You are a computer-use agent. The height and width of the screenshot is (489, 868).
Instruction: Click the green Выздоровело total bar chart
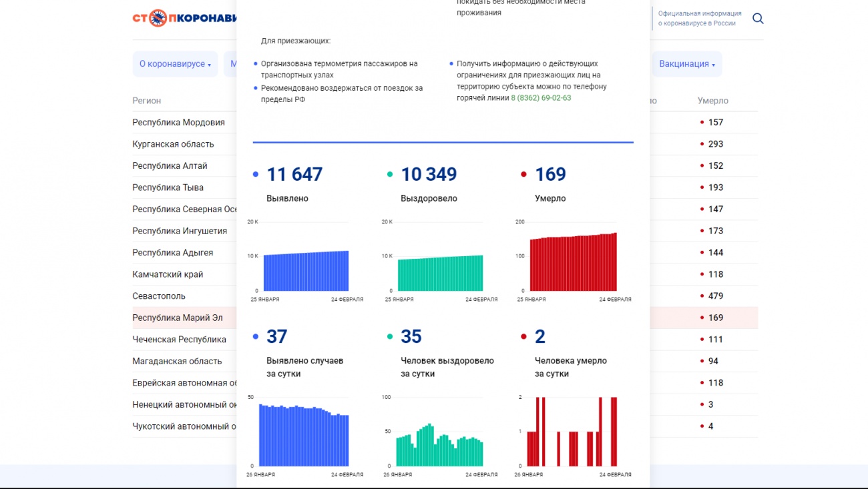[x=440, y=272]
